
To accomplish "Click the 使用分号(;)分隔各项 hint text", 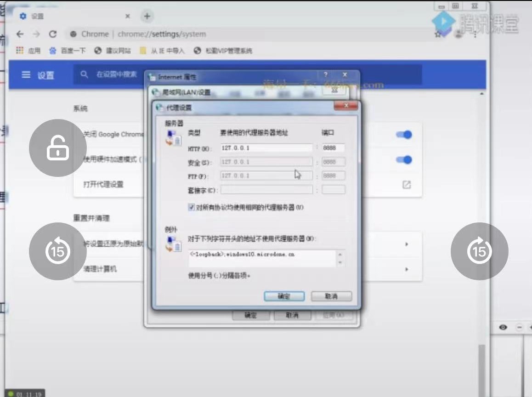I will coord(219,276).
